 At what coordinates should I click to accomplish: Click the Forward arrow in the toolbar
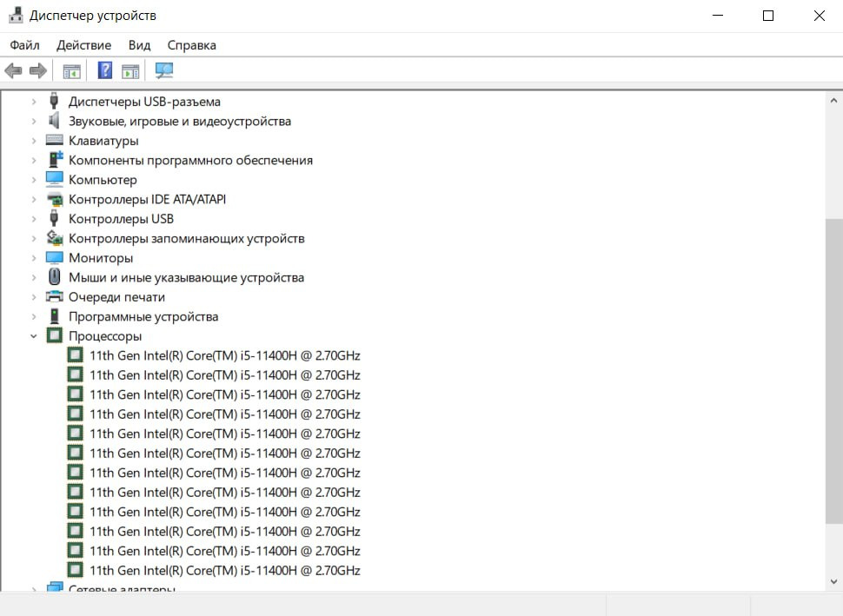pos(37,70)
